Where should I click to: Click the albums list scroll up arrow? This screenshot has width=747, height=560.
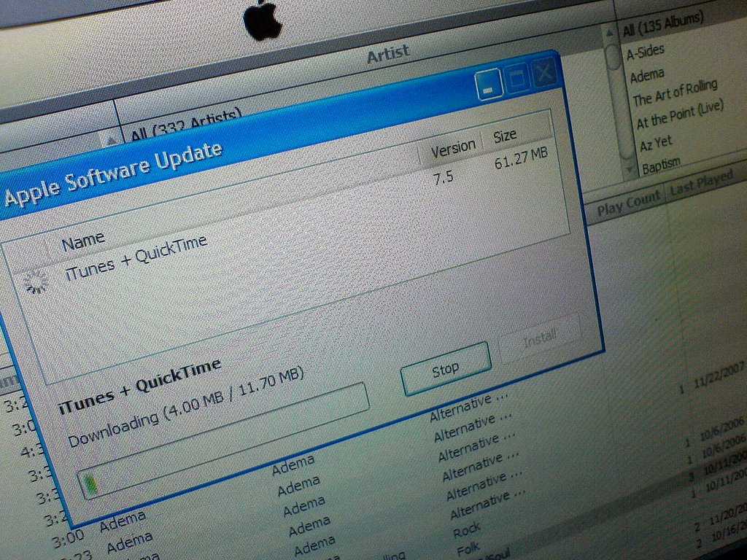point(609,34)
